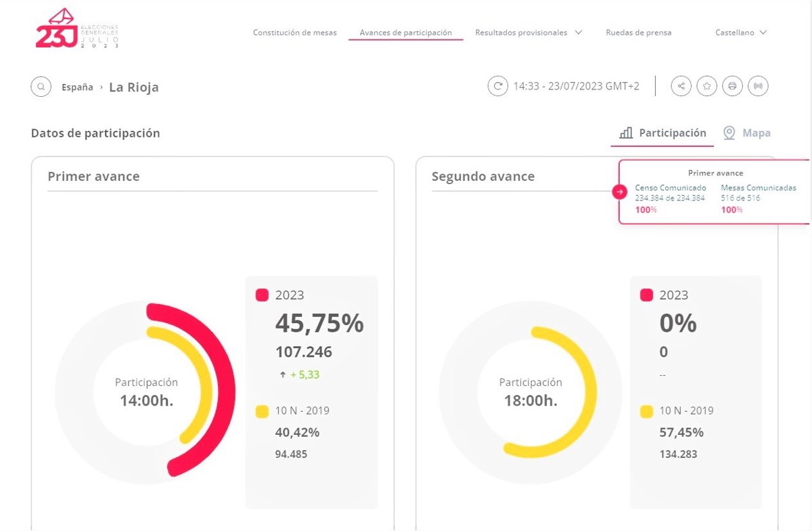Viewport: 812px width, 531px height.
Task: Select Avances de participación menu item
Action: click(406, 33)
